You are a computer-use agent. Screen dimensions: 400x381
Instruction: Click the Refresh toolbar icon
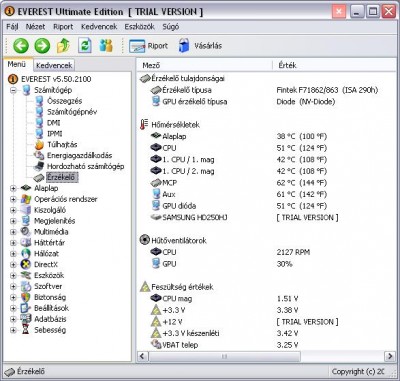tap(85, 46)
